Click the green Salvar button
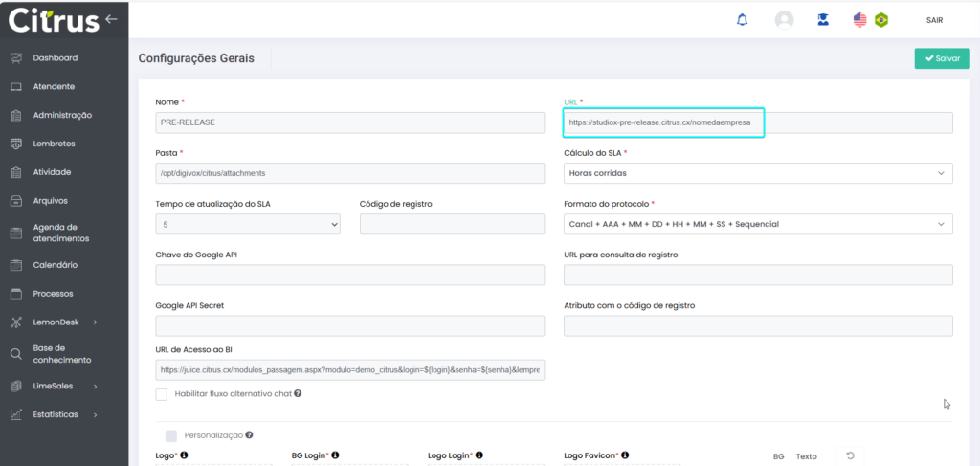980x466 pixels. tap(942, 58)
